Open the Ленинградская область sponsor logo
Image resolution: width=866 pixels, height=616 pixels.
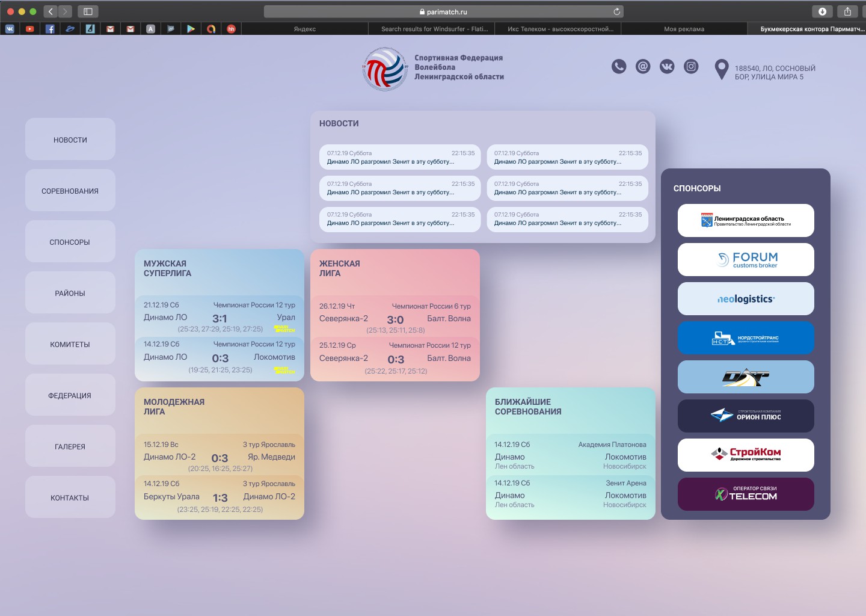(746, 221)
